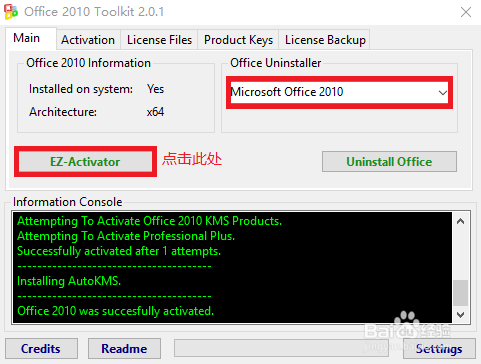Click the console scrollbar up arrow

point(461,221)
